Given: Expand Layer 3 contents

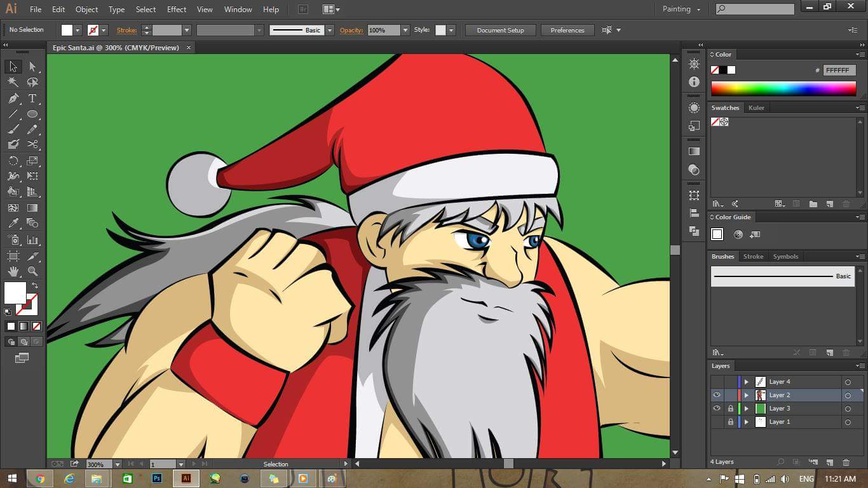Looking at the screenshot, I should (x=747, y=409).
